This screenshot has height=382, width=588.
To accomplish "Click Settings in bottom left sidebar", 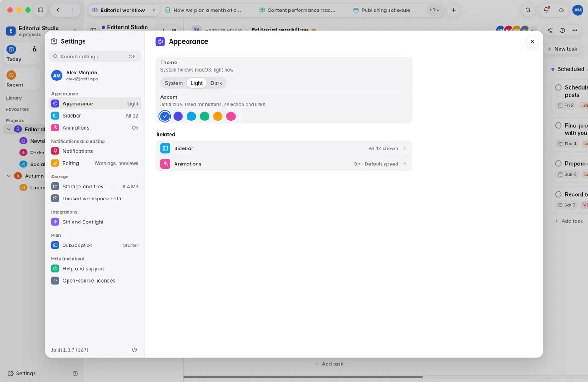I will 21,373.
